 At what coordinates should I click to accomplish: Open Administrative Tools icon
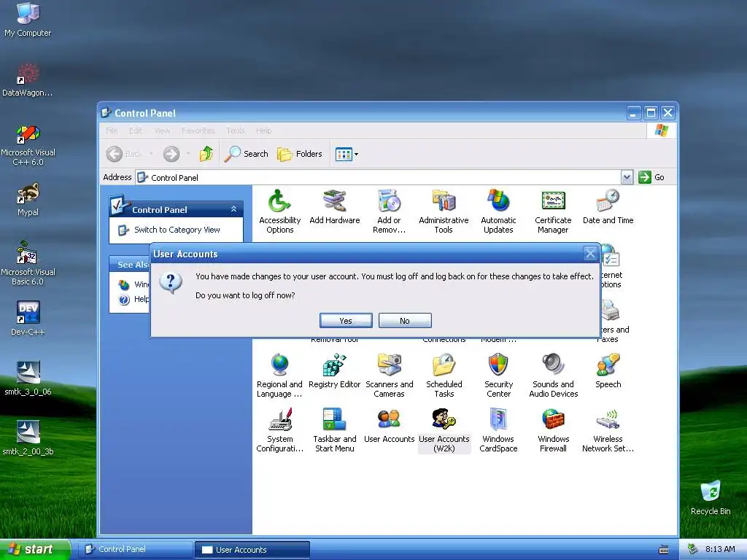coord(444,211)
